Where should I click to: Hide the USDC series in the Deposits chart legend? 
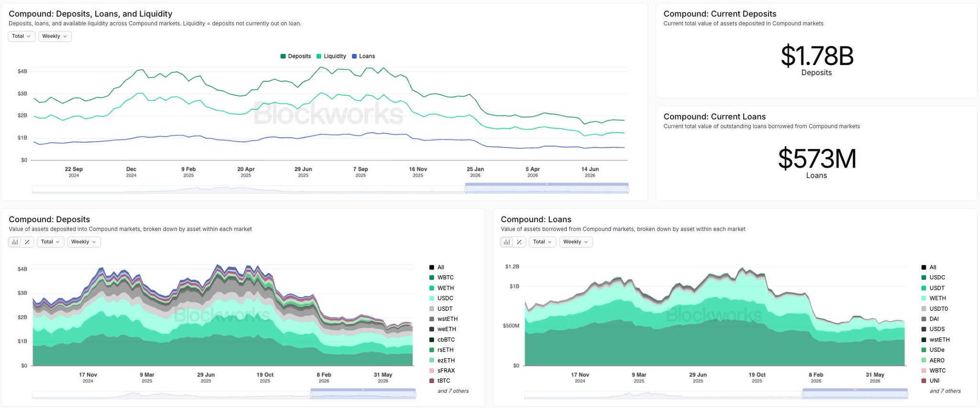coord(441,298)
